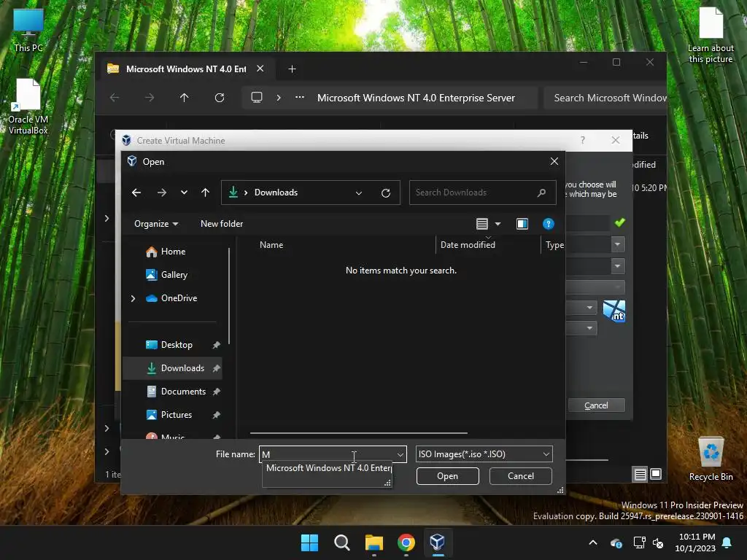Toggle the preview pane
Image resolution: width=747 pixels, height=560 pixels.
tap(522, 224)
